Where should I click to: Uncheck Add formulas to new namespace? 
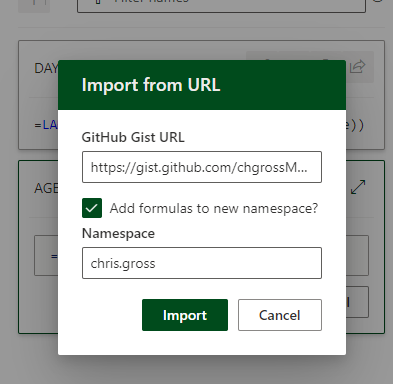point(92,208)
